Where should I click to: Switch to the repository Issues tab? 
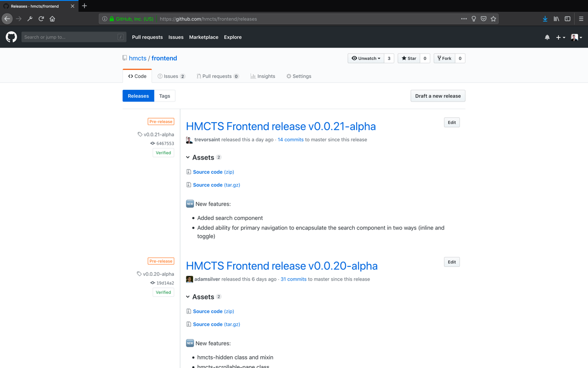[x=171, y=76]
